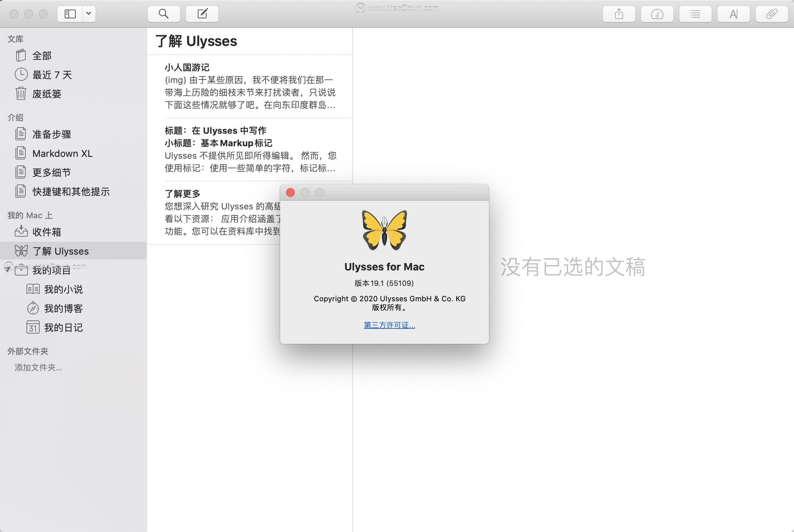Click document icon beside 快捷键和其他提示
The width and height of the screenshot is (794, 532).
point(21,191)
